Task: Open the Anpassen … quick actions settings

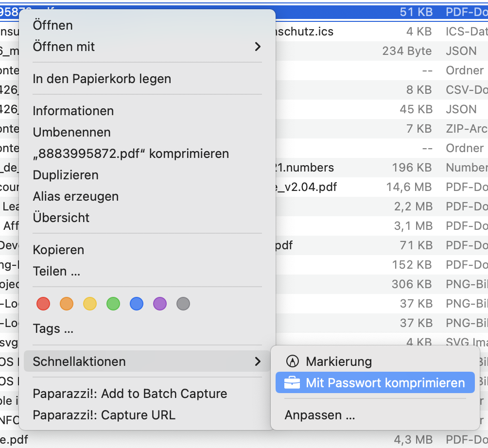Action: point(319,415)
